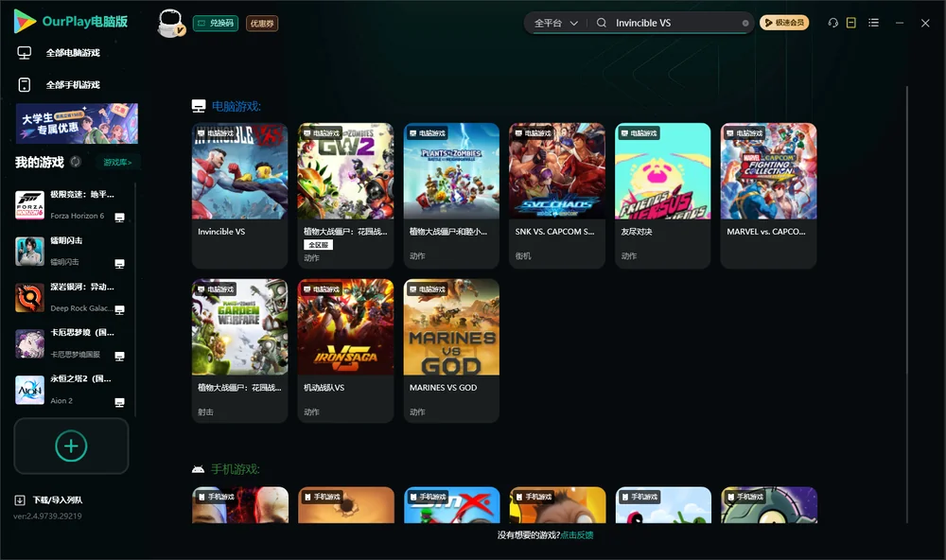Close the OurPlay window
This screenshot has height=560, width=946.
coord(925,23)
